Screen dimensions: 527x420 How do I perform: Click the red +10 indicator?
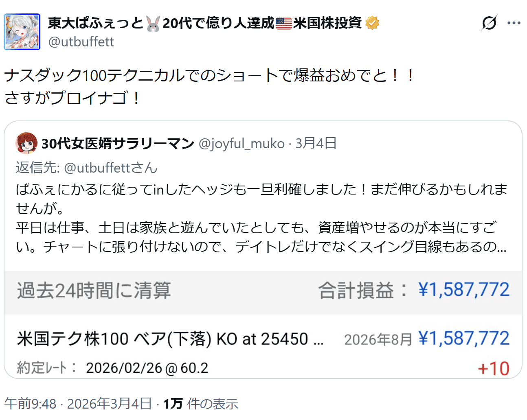point(493,369)
